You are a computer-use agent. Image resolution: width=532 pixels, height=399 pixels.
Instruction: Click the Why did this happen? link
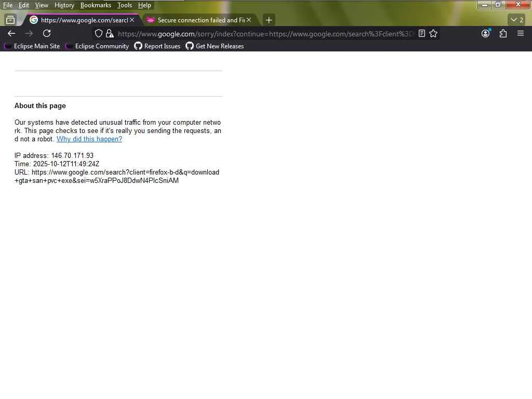[x=89, y=139]
